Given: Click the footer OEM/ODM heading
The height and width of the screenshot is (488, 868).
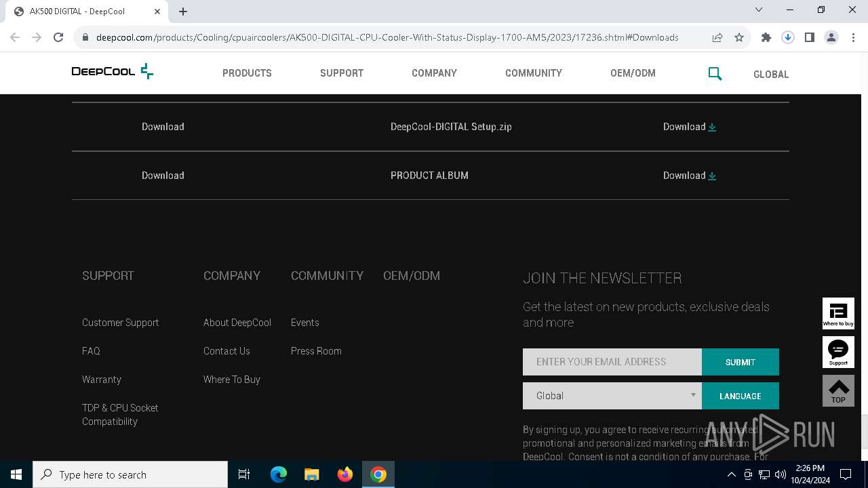Looking at the screenshot, I should click(412, 276).
